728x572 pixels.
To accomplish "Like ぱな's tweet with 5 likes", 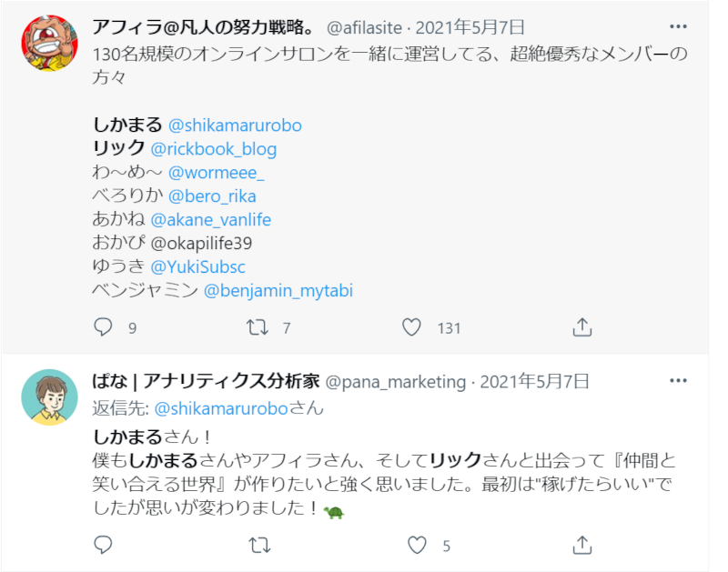I will point(417,545).
